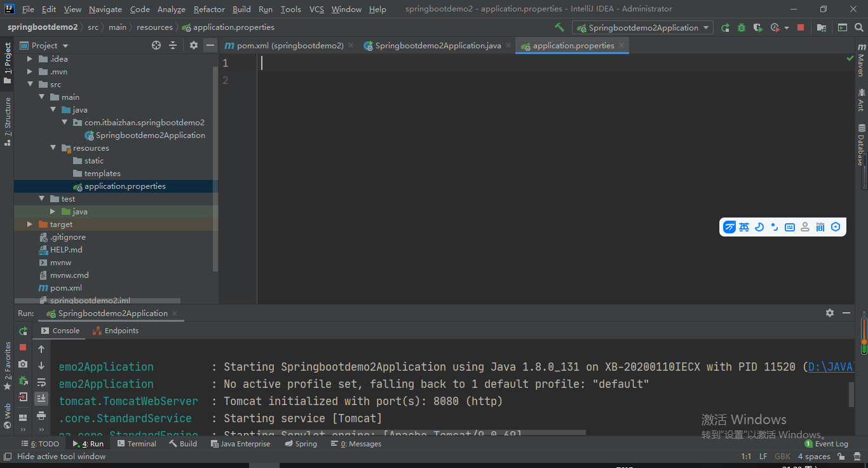Collapse the test folder

pyautogui.click(x=42, y=198)
